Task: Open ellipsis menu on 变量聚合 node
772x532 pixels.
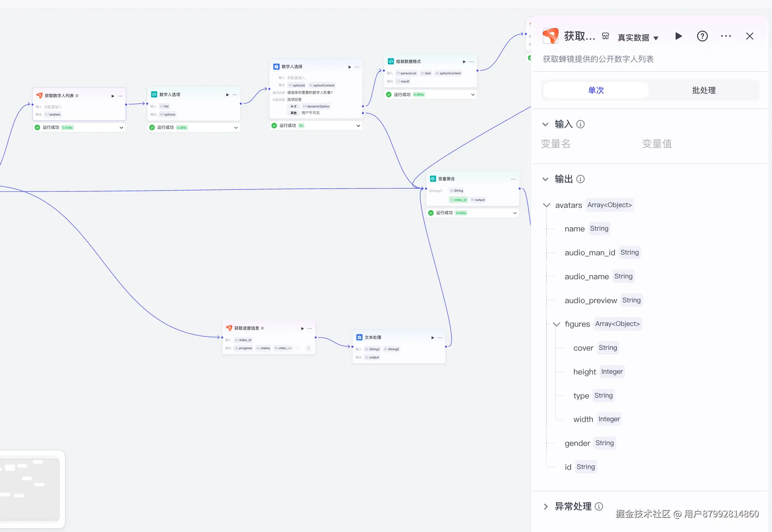Action: (x=513, y=179)
